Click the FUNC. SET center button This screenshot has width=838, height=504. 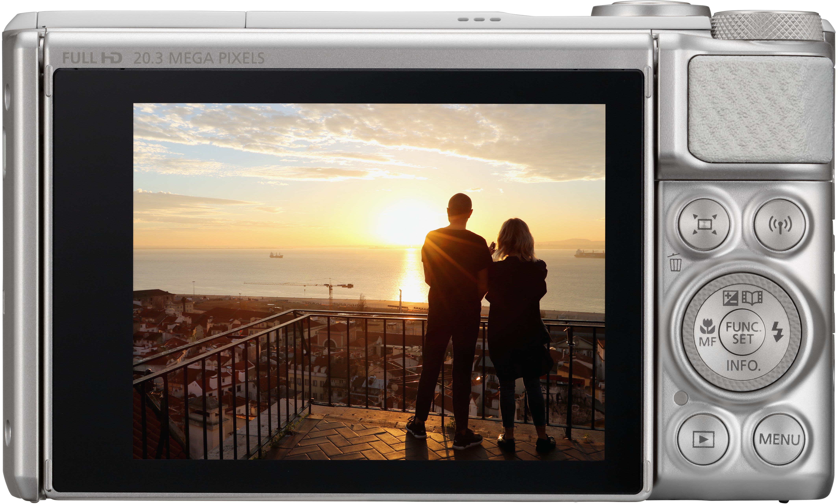click(x=742, y=332)
